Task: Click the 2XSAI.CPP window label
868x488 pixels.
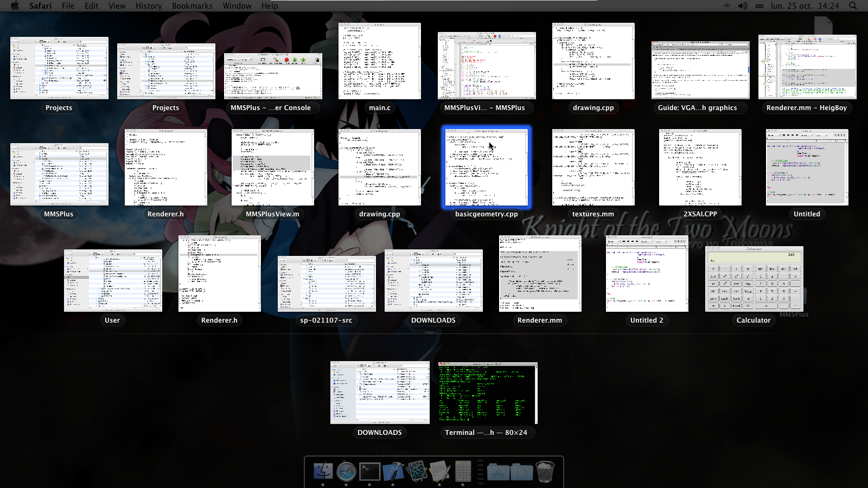Action: (700, 214)
